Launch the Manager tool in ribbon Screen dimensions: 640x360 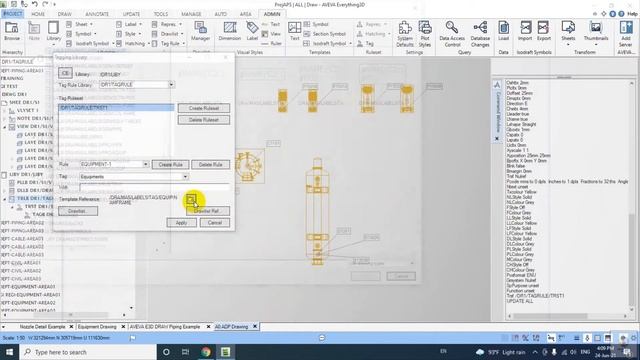click(x=200, y=31)
